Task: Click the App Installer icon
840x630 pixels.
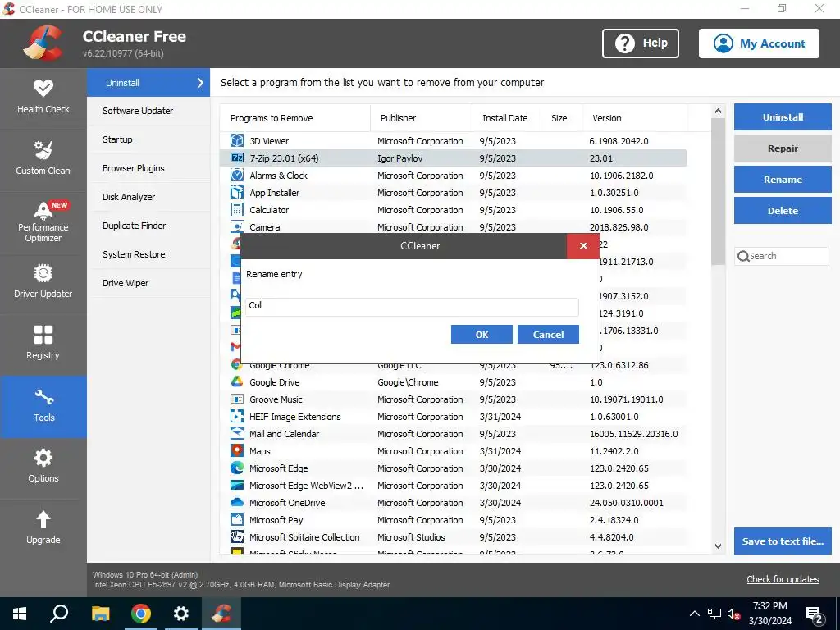Action: tap(237, 192)
